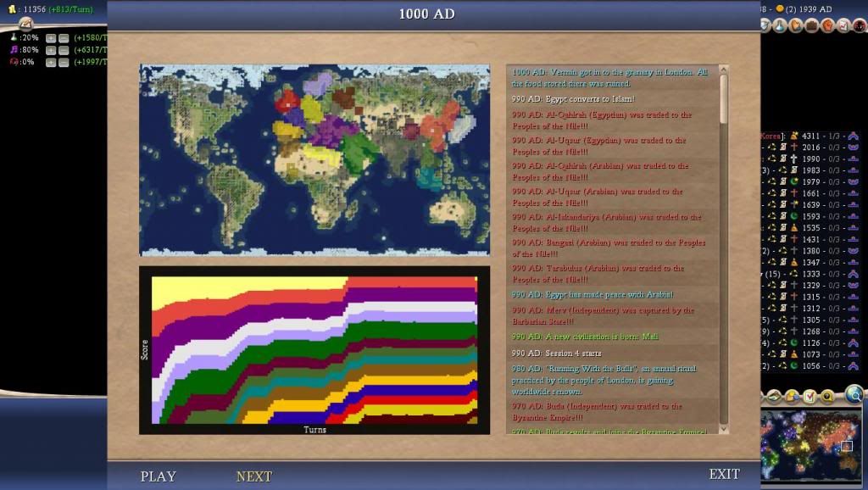The height and width of the screenshot is (490, 868).
Task: Click the event log scrollbar up arrow
Action: (x=724, y=70)
